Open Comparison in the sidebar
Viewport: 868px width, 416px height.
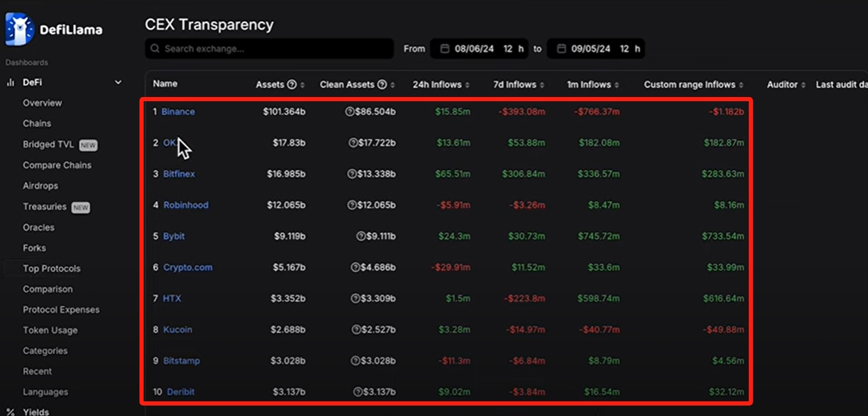(x=47, y=289)
